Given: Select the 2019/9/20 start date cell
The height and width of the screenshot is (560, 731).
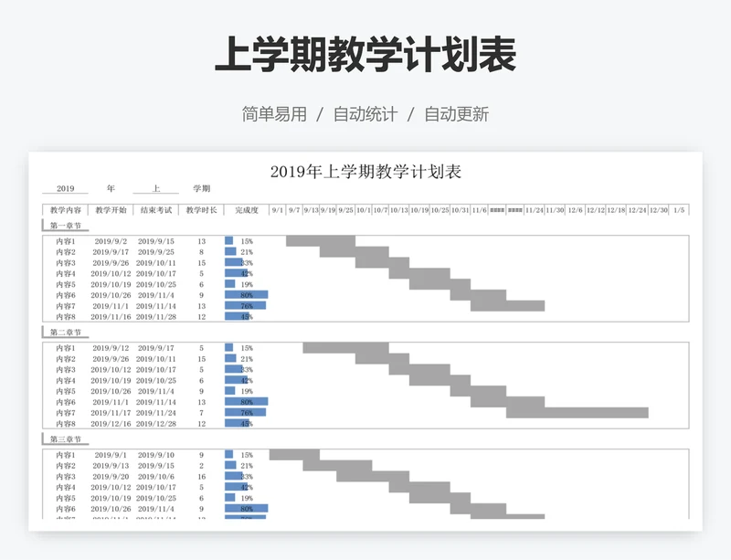Looking at the screenshot, I should [x=111, y=477].
